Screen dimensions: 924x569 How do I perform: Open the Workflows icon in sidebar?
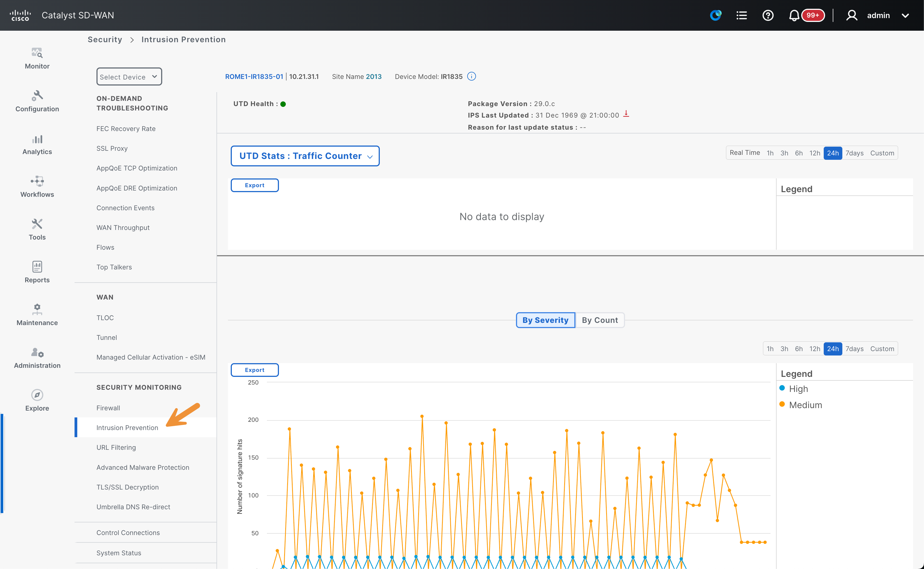(x=37, y=181)
